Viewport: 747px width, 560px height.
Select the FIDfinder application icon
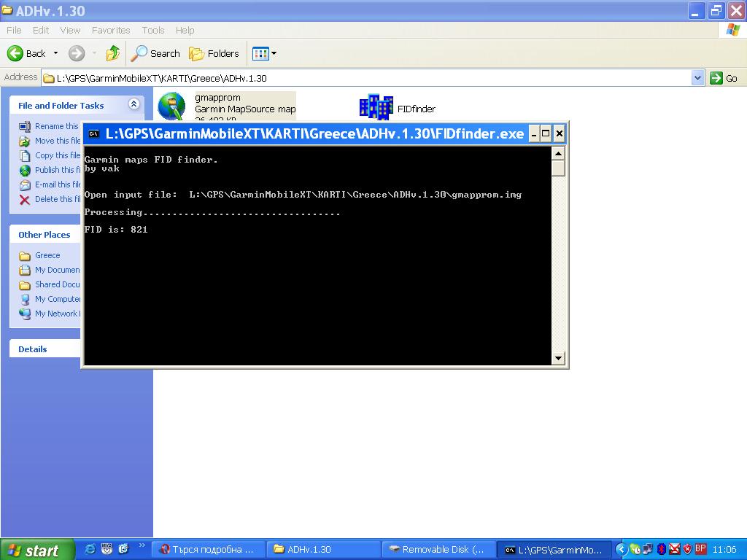(376, 108)
